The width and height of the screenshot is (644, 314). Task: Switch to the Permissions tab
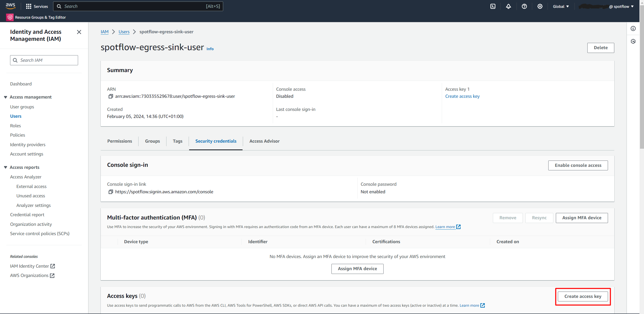120,141
